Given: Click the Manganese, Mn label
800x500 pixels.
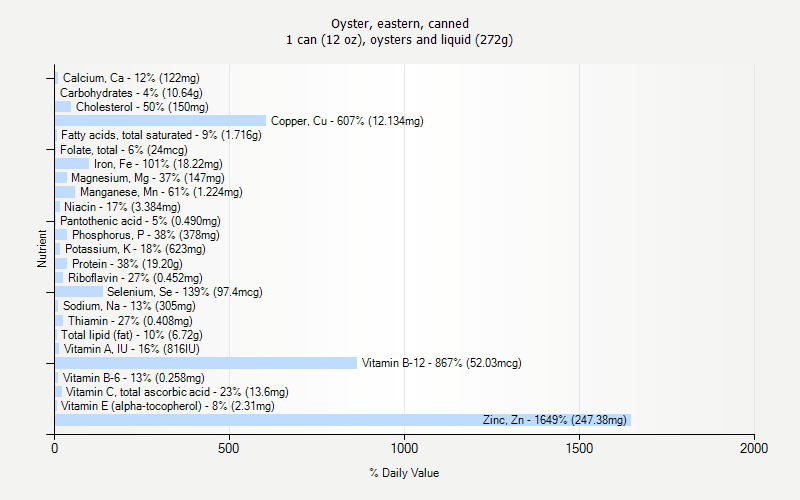Looking at the screenshot, I should point(161,192).
